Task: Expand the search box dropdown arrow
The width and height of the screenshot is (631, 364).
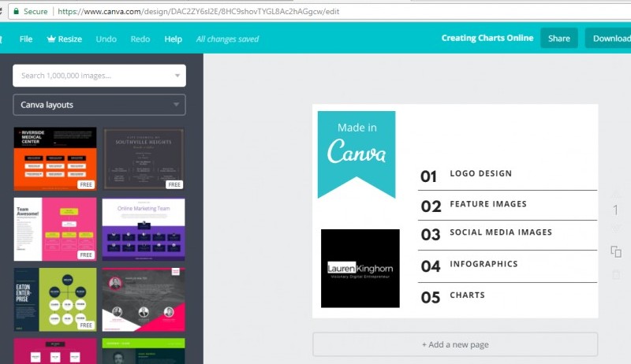Action: [177, 76]
